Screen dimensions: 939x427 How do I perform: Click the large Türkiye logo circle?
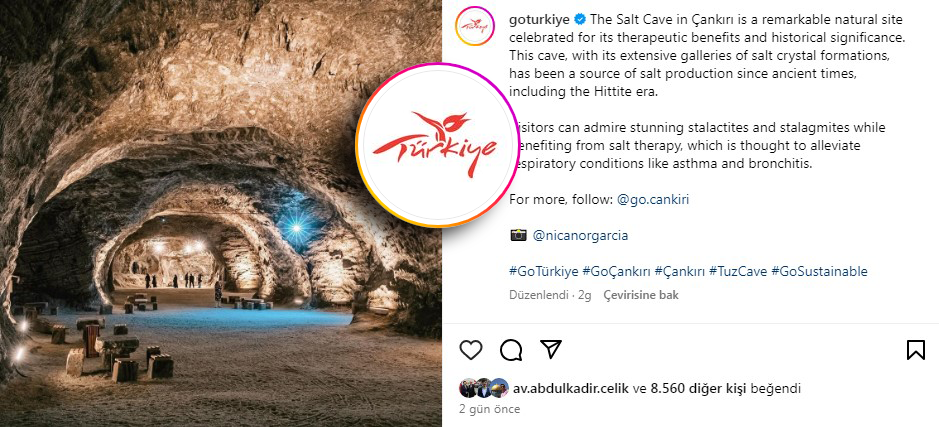[438, 145]
